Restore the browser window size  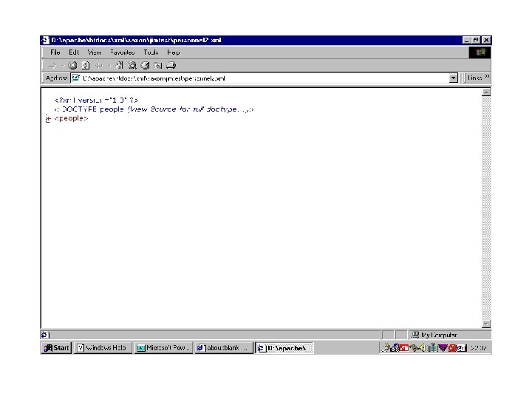click(x=477, y=41)
